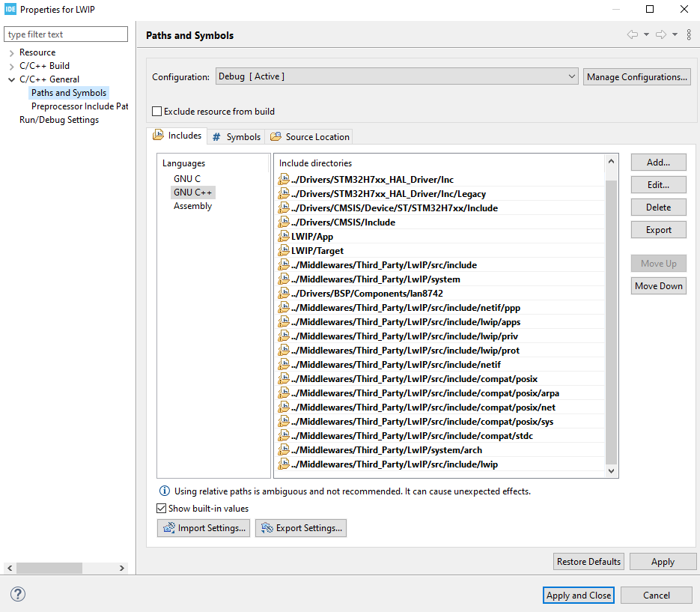Click the folder icon beside LWIP/Target
The image size is (700, 612).
click(x=284, y=251)
